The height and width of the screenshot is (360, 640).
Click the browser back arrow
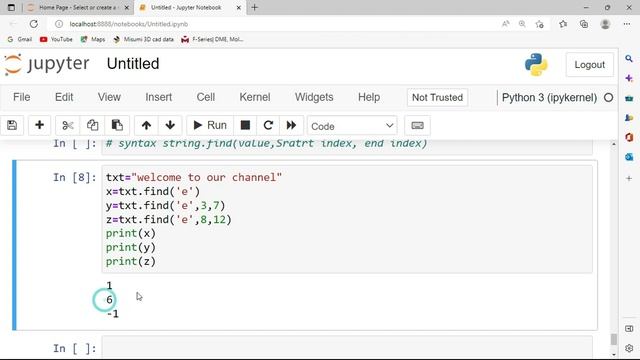coord(13,24)
